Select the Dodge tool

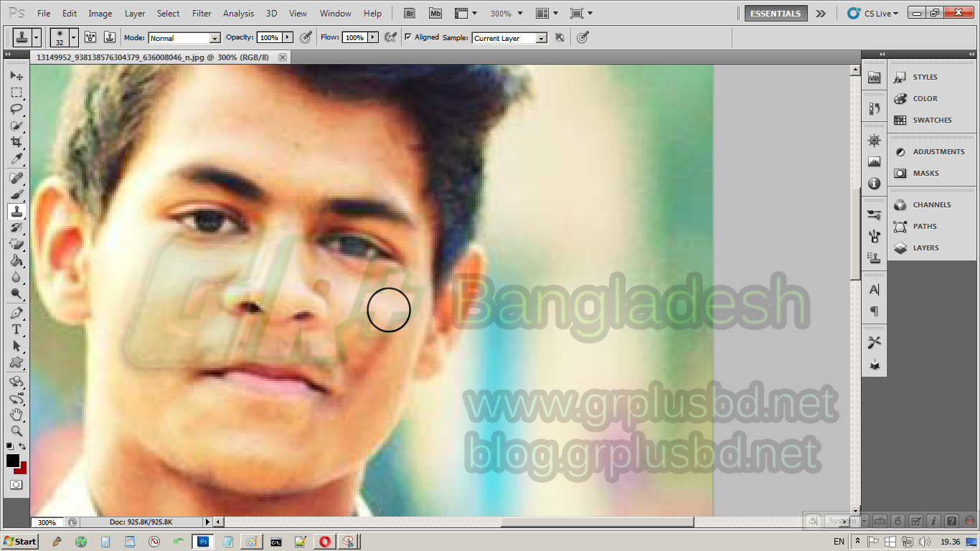click(x=17, y=293)
